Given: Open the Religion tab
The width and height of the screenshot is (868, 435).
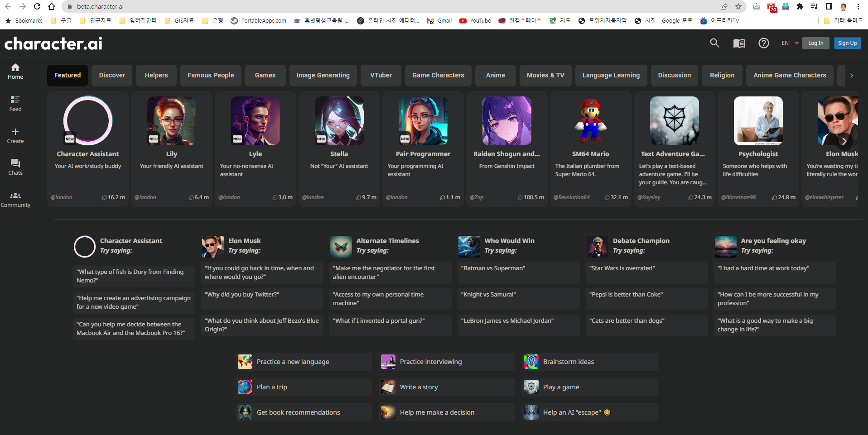Looking at the screenshot, I should pyautogui.click(x=722, y=75).
